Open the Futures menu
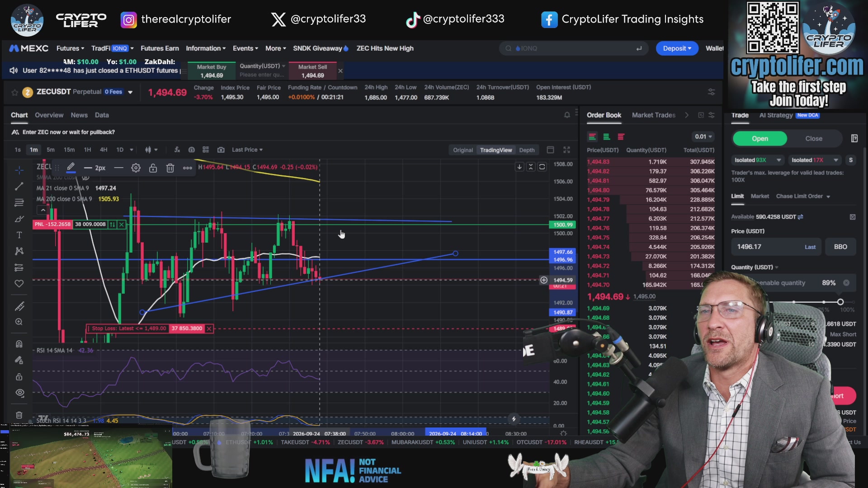The width and height of the screenshot is (868, 488). point(70,48)
